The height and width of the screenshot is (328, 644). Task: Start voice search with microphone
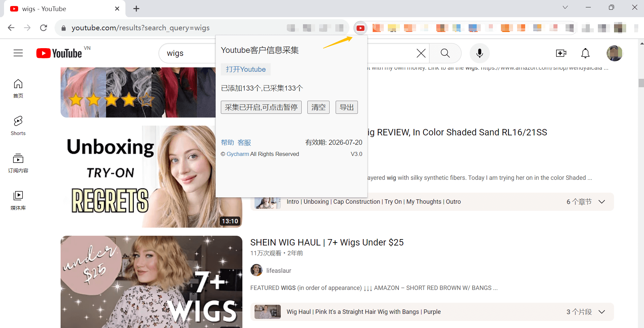coord(480,53)
